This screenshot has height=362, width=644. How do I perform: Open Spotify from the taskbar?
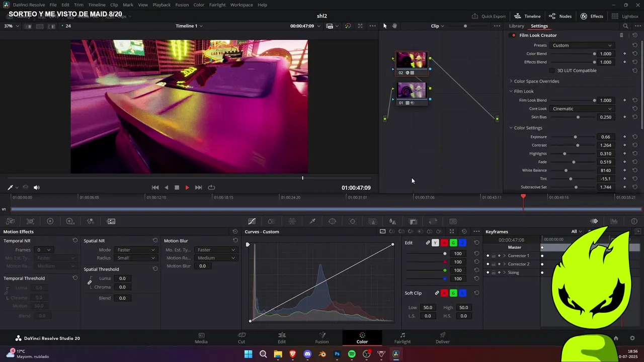352,354
